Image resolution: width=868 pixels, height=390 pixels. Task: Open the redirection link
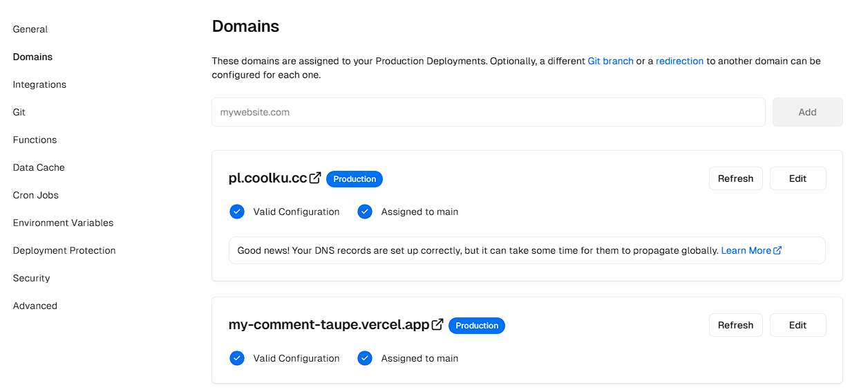pyautogui.click(x=679, y=61)
